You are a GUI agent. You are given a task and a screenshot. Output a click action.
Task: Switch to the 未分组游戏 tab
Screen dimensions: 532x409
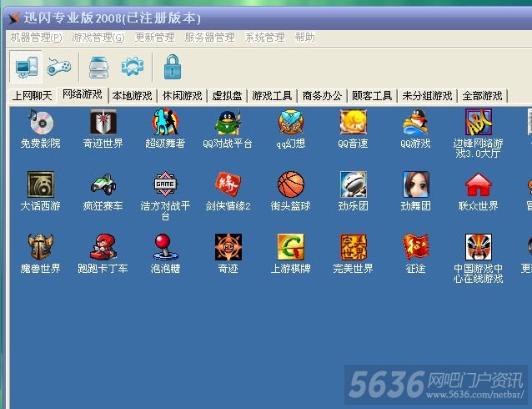pos(427,96)
